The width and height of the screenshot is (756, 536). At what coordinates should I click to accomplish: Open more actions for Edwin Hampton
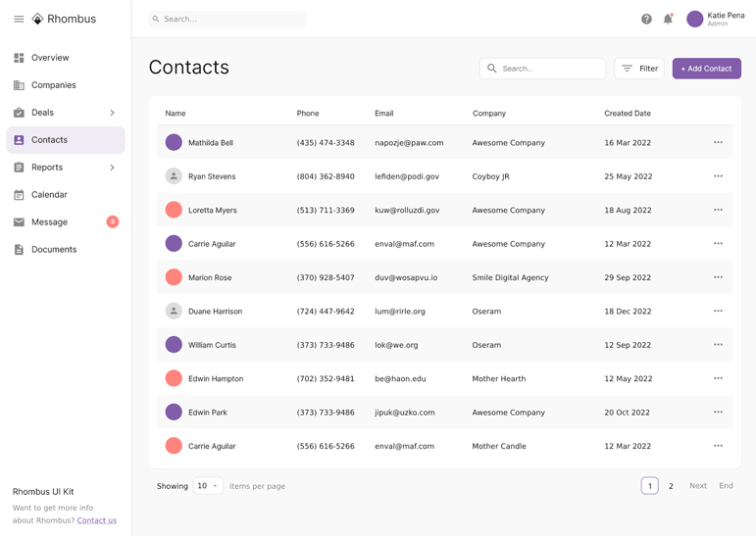tap(718, 378)
